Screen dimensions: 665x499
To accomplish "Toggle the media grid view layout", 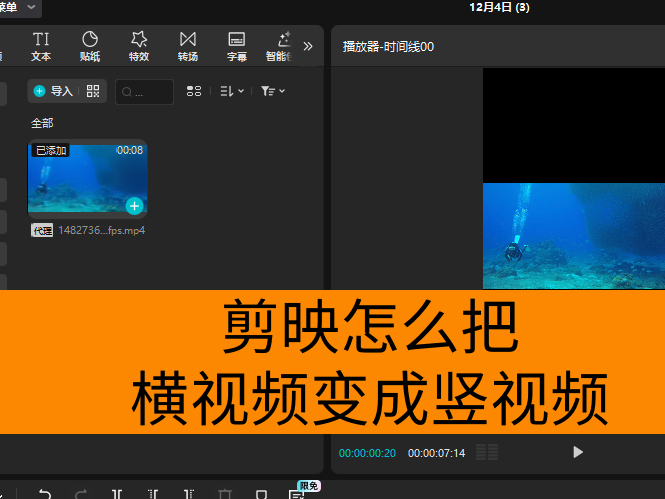I will 194,91.
